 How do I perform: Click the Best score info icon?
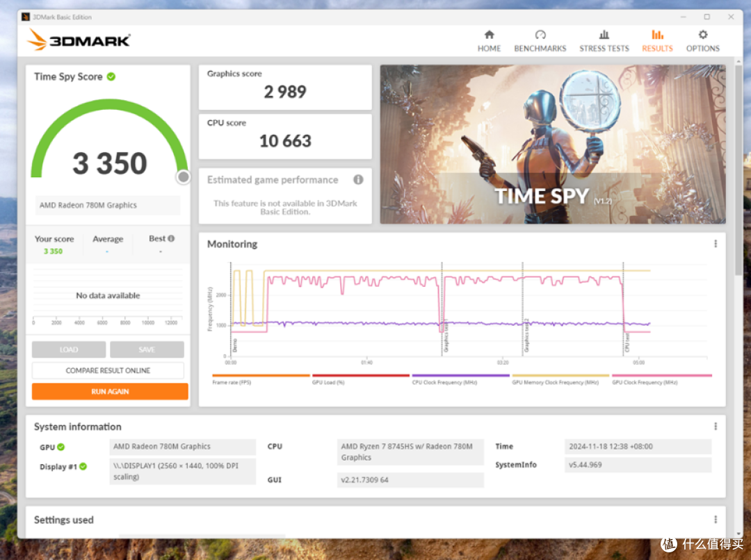(172, 238)
